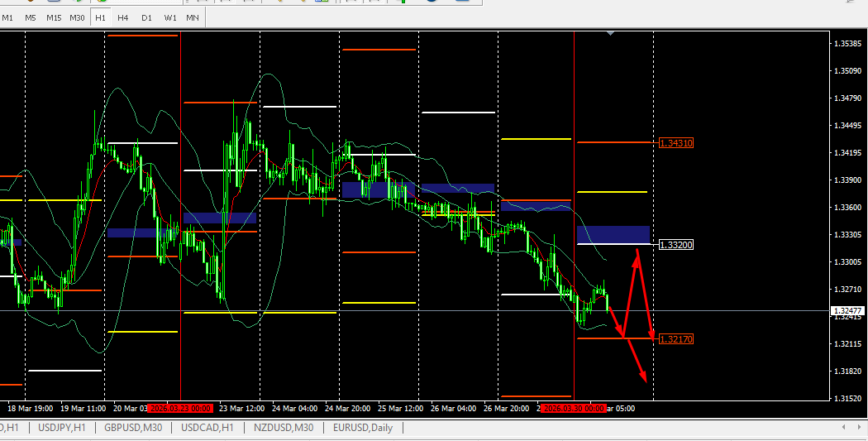Switch to the USDCAD,H1 chart tab
Image resolution: width=868 pixels, height=441 pixels.
point(207,428)
